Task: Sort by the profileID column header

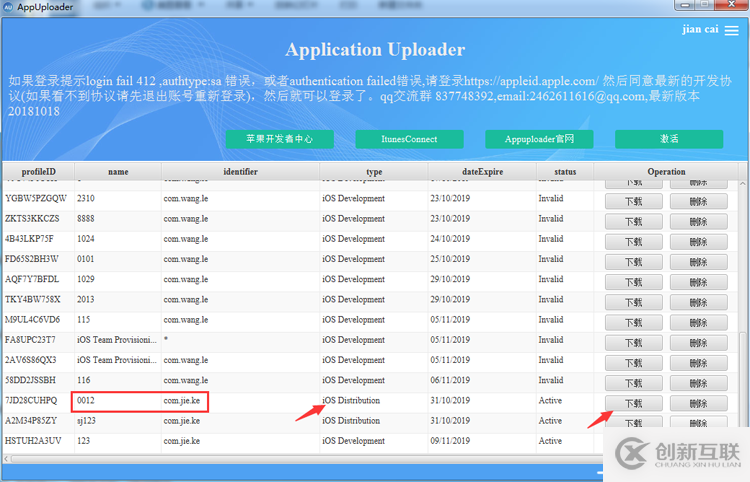Action: 38,172
